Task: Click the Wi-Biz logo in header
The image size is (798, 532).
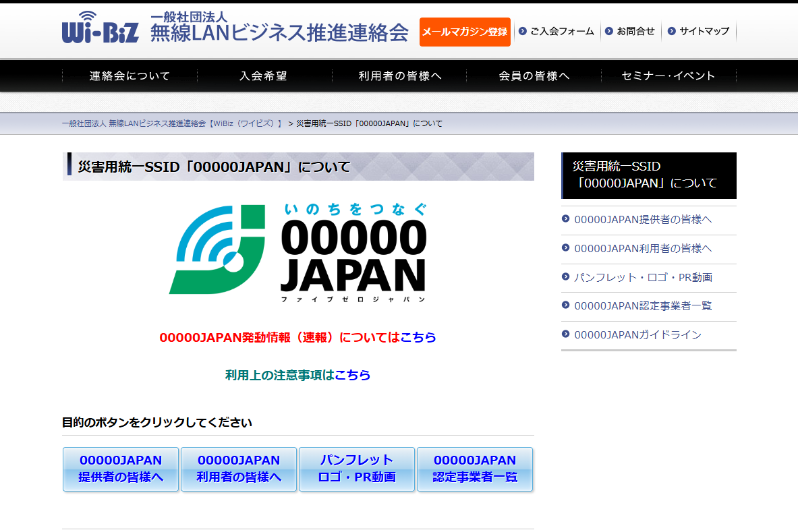Action: (x=101, y=28)
